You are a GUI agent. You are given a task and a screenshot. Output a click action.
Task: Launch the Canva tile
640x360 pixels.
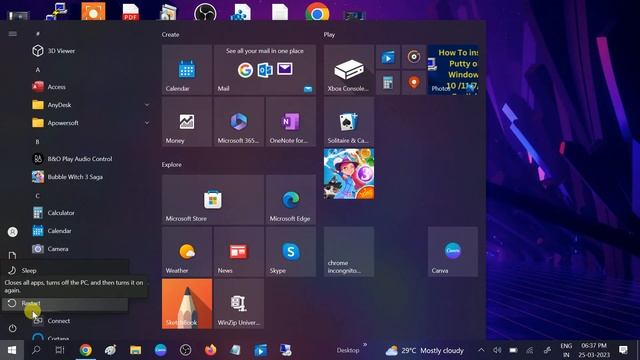453,252
